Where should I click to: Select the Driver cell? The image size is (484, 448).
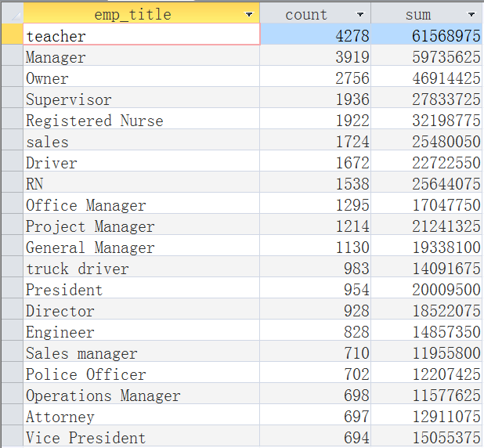point(142,161)
